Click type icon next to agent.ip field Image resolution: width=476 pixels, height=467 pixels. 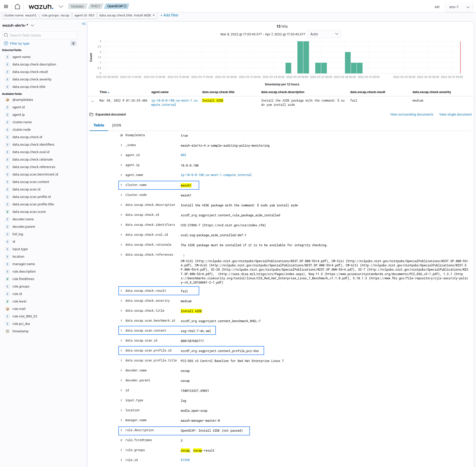point(7,115)
